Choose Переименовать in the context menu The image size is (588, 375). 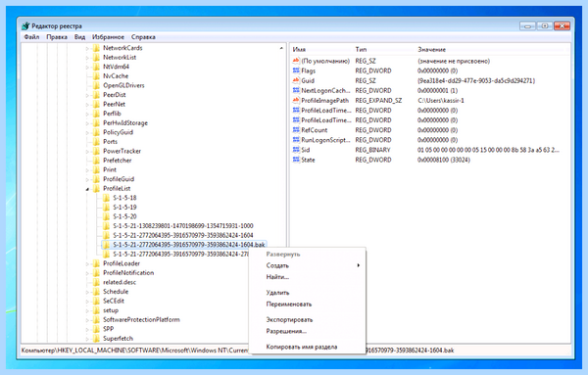289,305
